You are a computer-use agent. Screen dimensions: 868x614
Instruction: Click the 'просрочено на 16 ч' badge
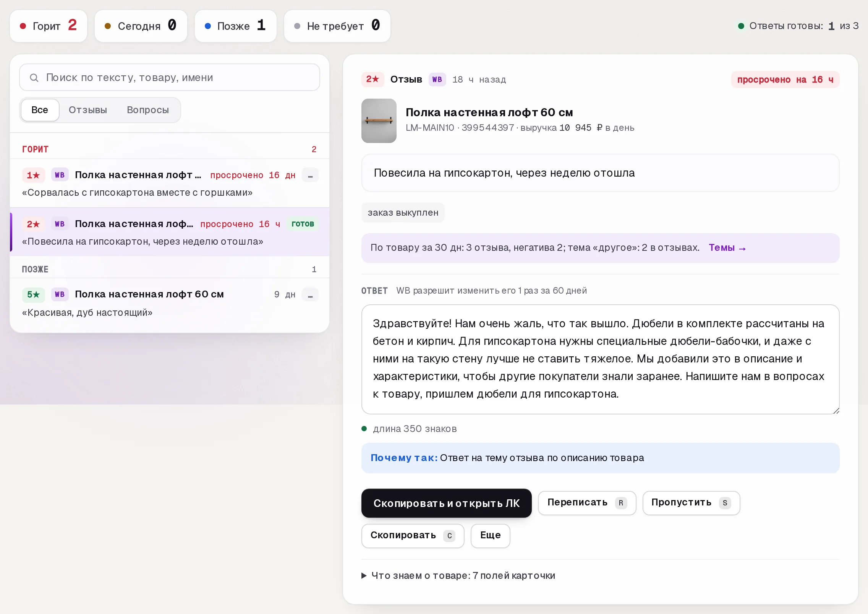tap(785, 80)
